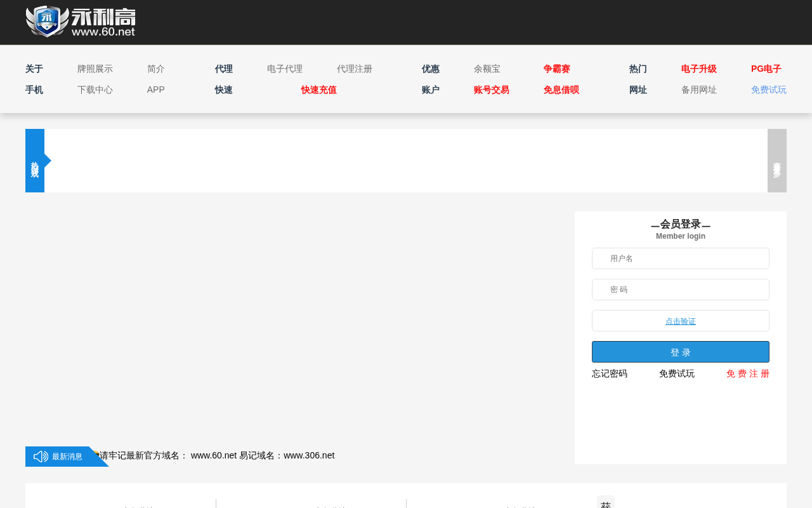The height and width of the screenshot is (508, 812).
Task: Open the red 争霸赛 link
Action: click(557, 69)
